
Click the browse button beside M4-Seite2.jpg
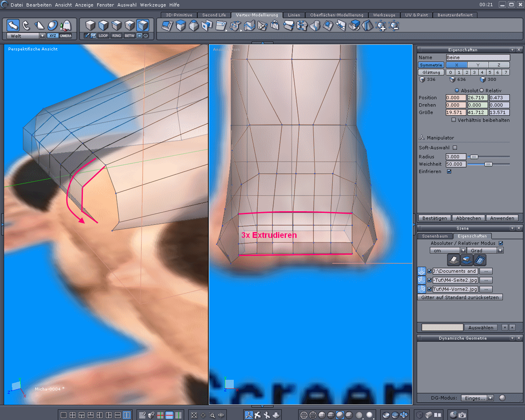pyautogui.click(x=486, y=280)
